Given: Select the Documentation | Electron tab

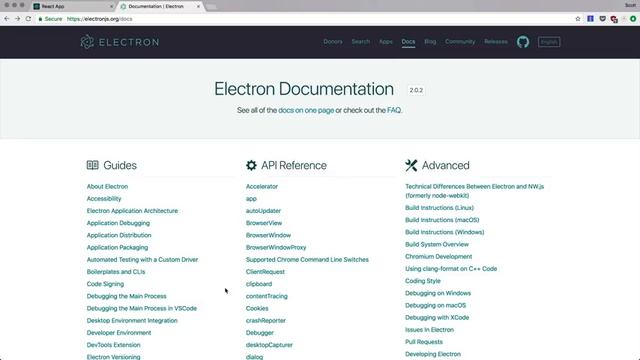Looking at the screenshot, I should [159, 7].
